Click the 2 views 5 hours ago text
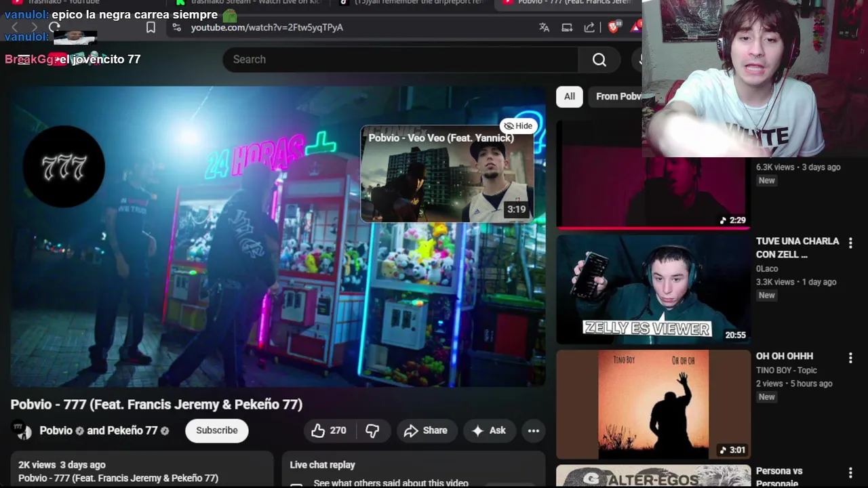 [x=794, y=384]
